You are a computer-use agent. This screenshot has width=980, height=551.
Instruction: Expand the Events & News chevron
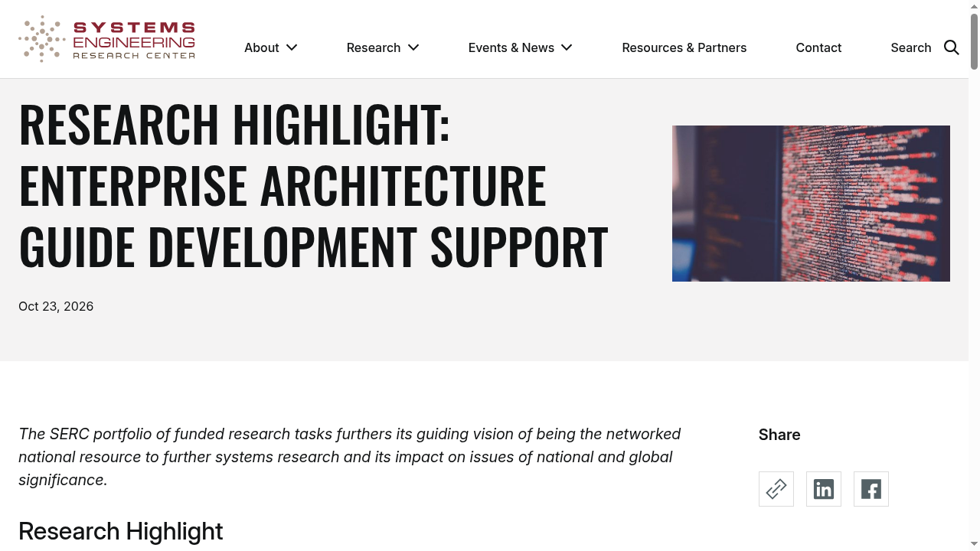tap(567, 47)
